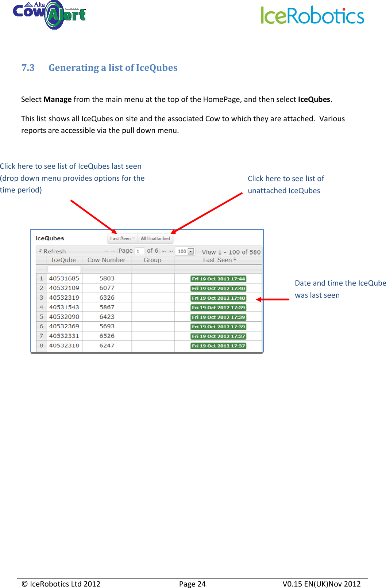Screen dimensions: 386x588
Task: Select IceQube 40532109 cell
Action: 64,288
